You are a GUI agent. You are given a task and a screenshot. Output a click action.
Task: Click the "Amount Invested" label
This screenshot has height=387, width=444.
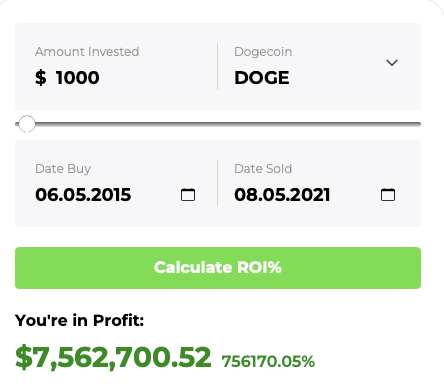click(x=87, y=52)
